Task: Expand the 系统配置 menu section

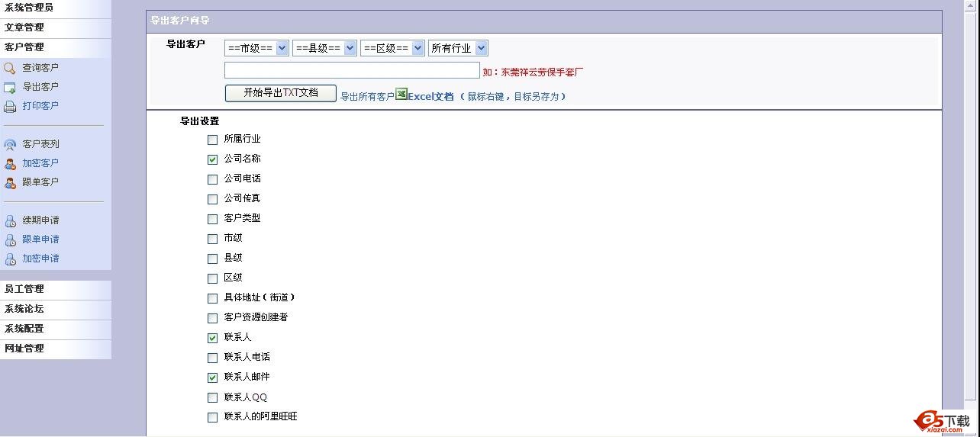Action: click(56, 329)
